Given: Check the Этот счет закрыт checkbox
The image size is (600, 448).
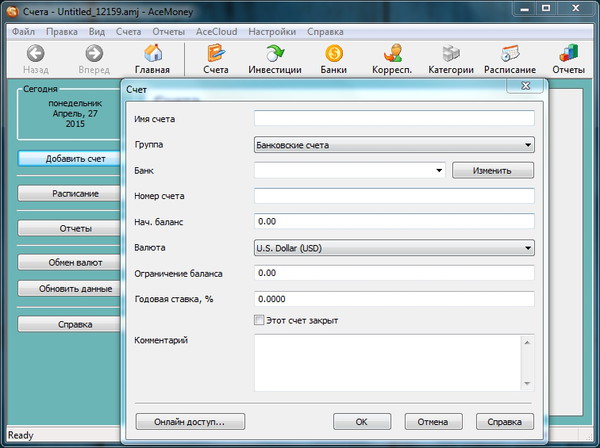Looking at the screenshot, I should click(261, 321).
